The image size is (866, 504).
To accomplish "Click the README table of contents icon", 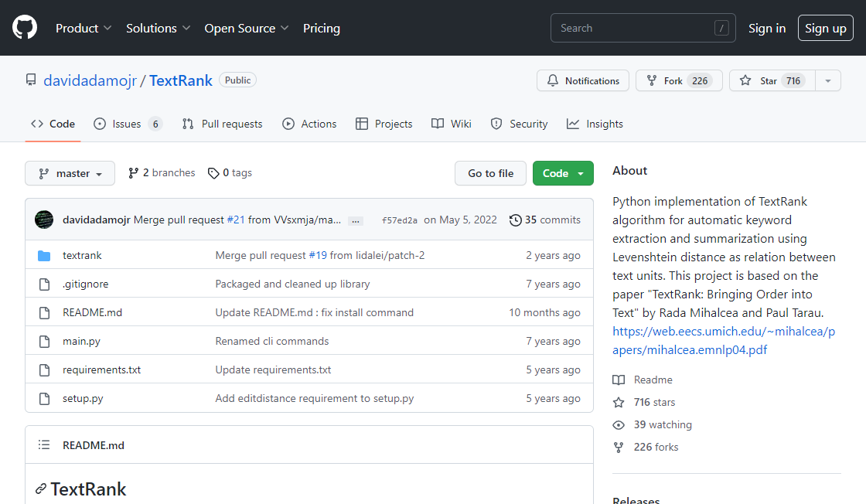I will [x=45, y=445].
